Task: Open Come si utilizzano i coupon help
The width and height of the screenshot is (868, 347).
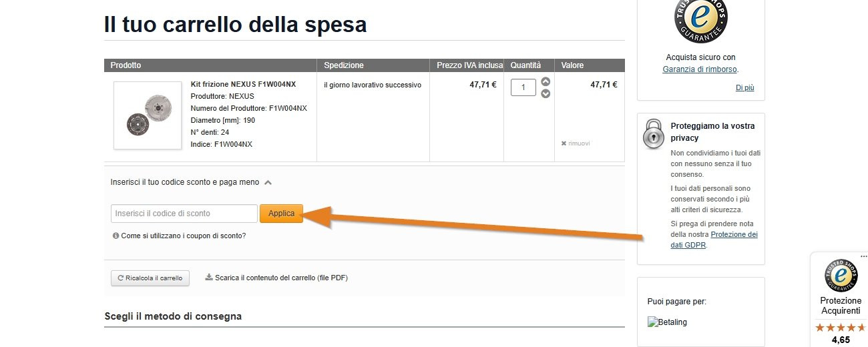Action: point(183,236)
